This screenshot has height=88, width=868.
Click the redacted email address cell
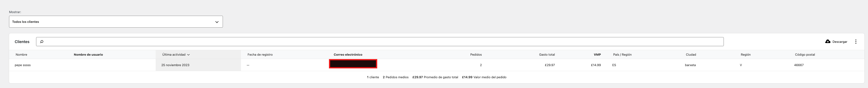(353, 64)
